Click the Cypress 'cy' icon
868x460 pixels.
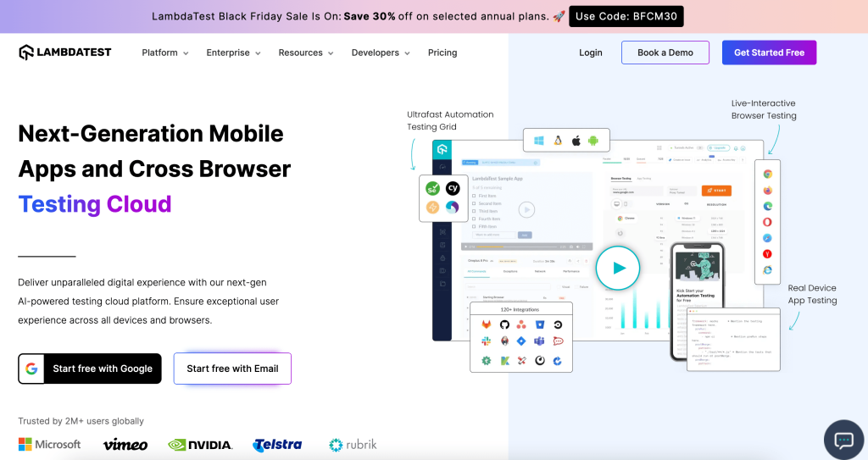pos(453,189)
